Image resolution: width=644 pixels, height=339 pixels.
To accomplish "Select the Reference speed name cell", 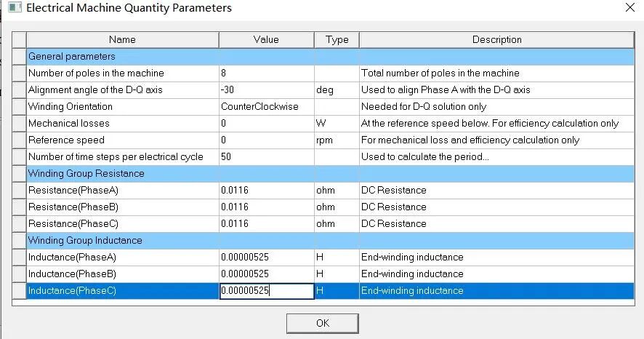I will 123,140.
